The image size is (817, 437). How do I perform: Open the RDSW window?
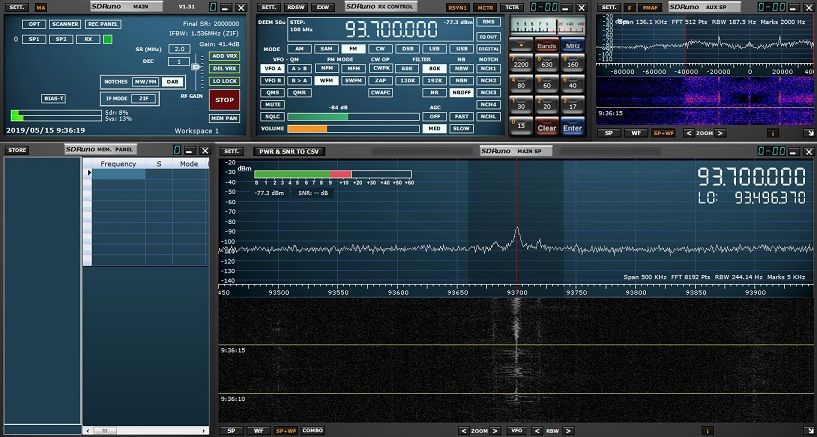pyautogui.click(x=296, y=8)
